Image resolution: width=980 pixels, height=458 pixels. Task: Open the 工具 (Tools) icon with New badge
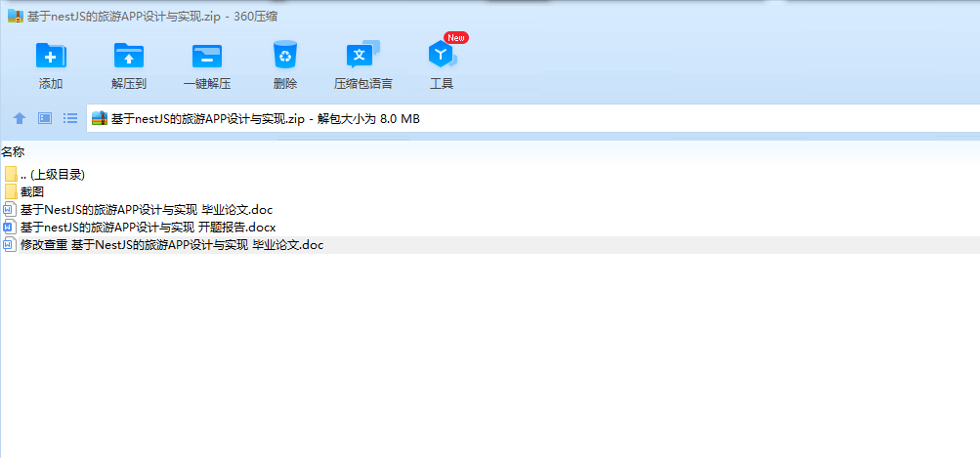442,55
